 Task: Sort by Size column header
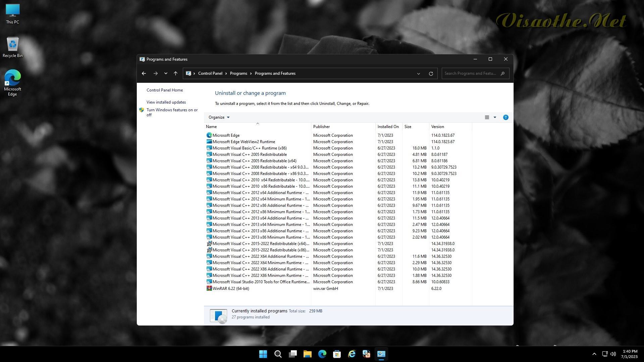[x=416, y=127]
